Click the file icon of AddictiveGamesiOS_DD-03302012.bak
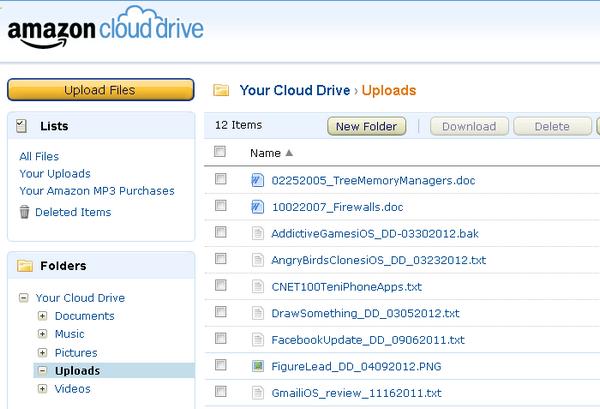600x409 pixels. 258,233
